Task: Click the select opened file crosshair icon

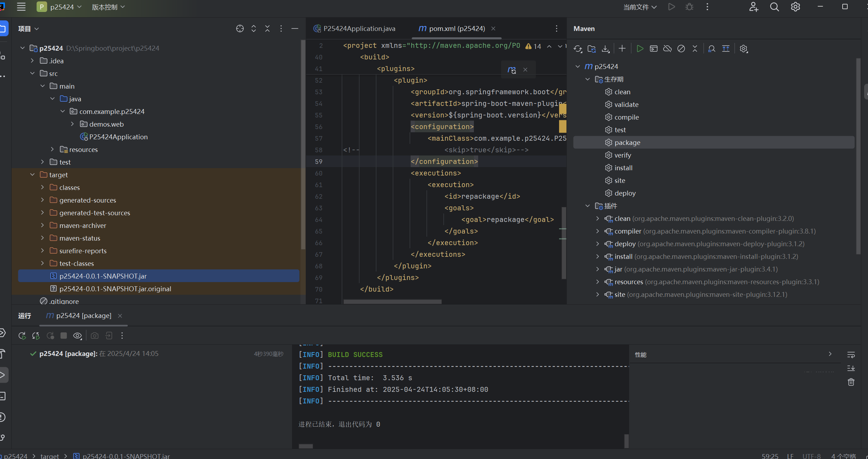Action: click(240, 28)
